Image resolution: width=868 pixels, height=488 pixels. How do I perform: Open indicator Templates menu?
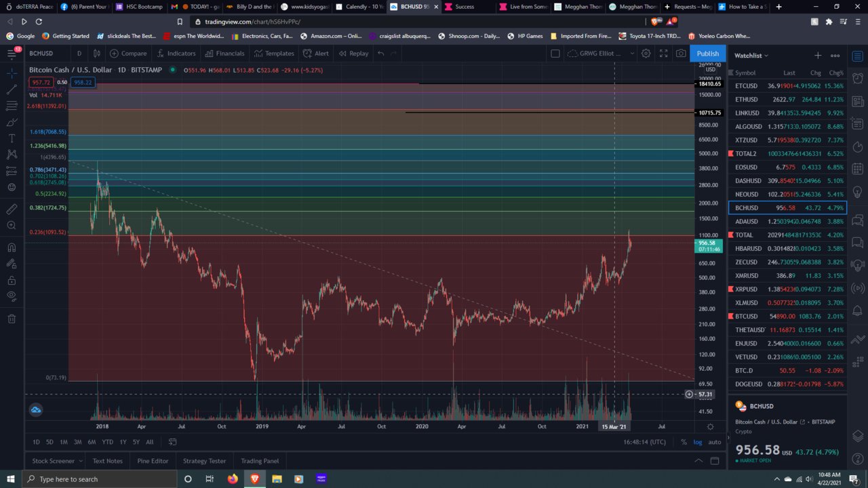(x=275, y=54)
